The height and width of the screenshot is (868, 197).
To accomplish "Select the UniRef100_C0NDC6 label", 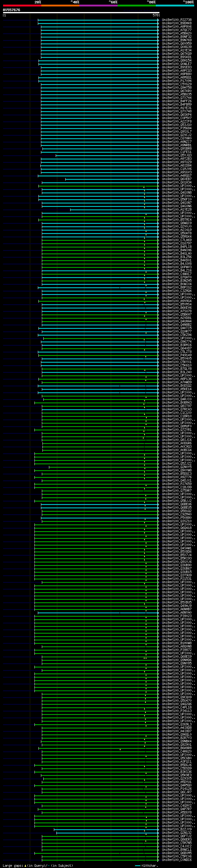I will (176, 860).
